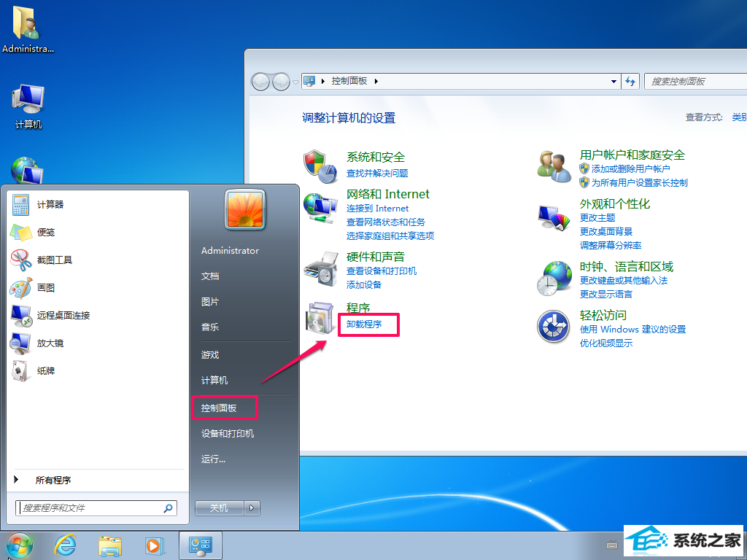Open Solitaire (纸牌) game
The image size is (747, 560).
point(21,370)
